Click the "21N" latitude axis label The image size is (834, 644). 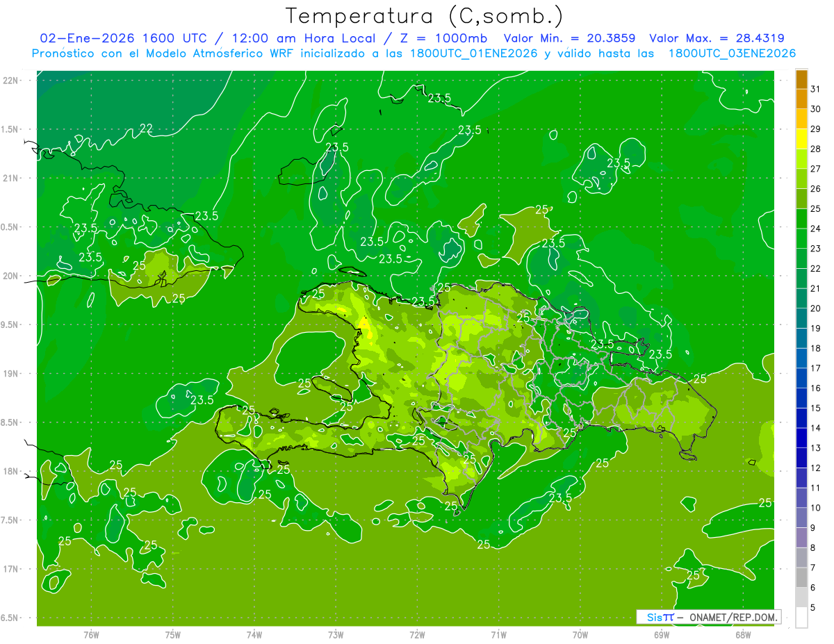pos(10,178)
